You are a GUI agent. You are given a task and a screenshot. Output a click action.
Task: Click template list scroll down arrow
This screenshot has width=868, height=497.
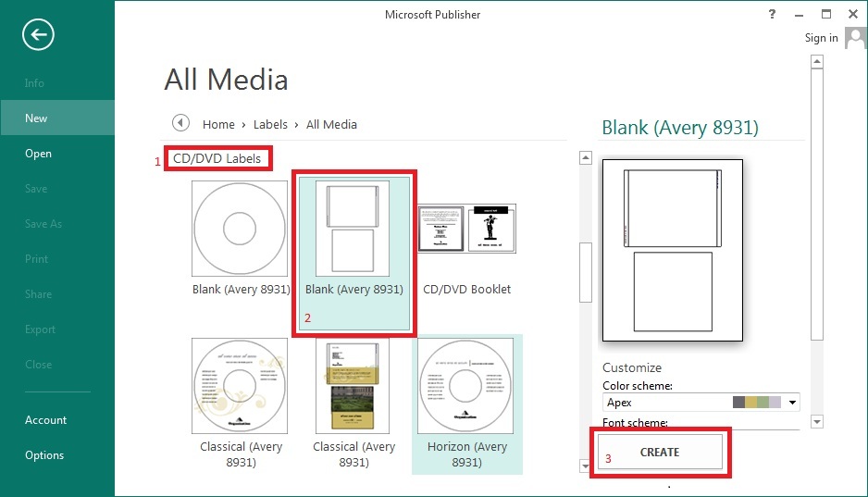pyautogui.click(x=586, y=466)
